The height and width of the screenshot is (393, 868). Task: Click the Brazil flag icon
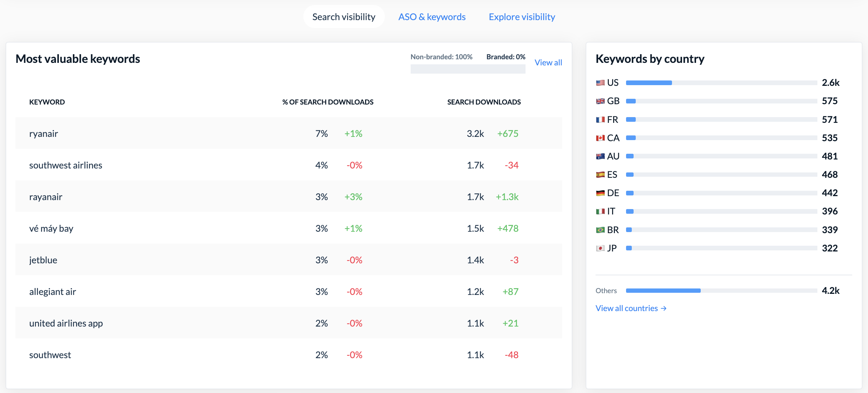[600, 230]
